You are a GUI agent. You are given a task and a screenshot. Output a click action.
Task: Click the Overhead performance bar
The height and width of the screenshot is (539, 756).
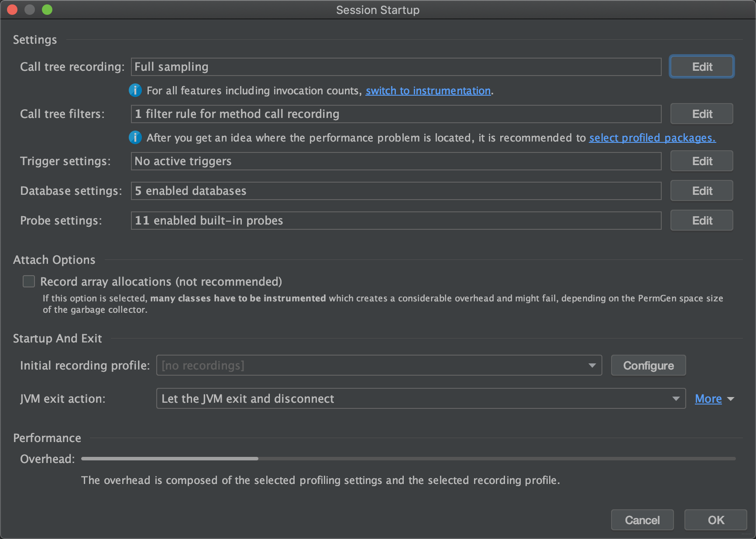pos(408,459)
